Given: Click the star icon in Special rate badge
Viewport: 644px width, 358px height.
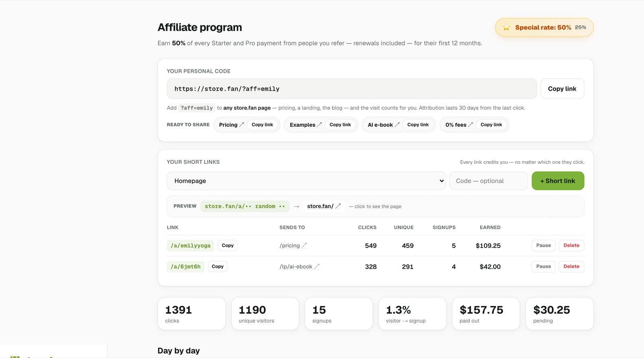Looking at the screenshot, I should click(506, 27).
